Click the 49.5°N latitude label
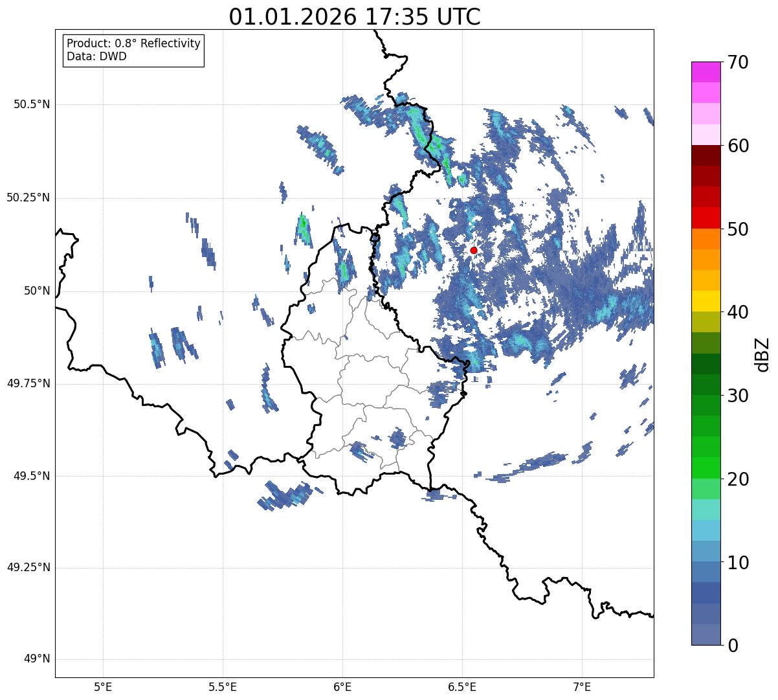 32,476
